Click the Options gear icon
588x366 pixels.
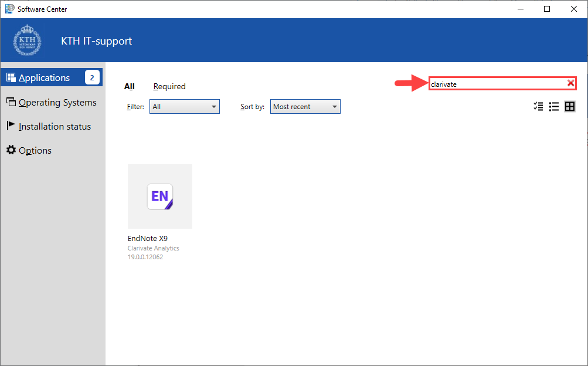pyautogui.click(x=11, y=150)
